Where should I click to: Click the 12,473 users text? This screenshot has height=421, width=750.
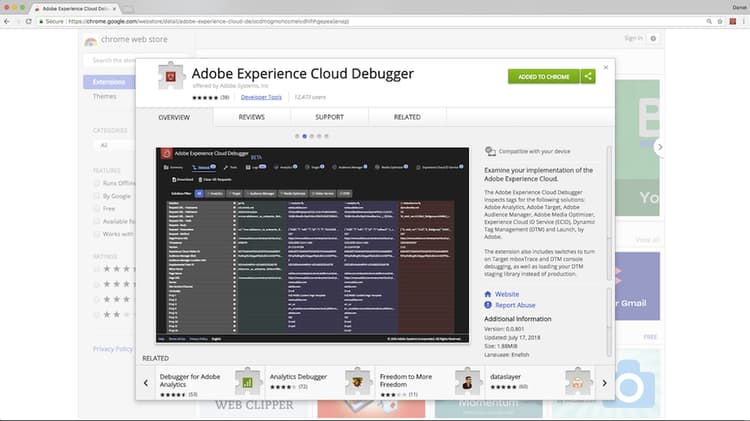pyautogui.click(x=310, y=97)
